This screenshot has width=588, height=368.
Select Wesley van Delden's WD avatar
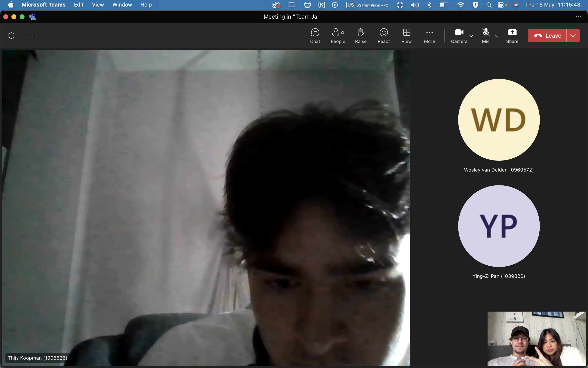click(x=499, y=120)
